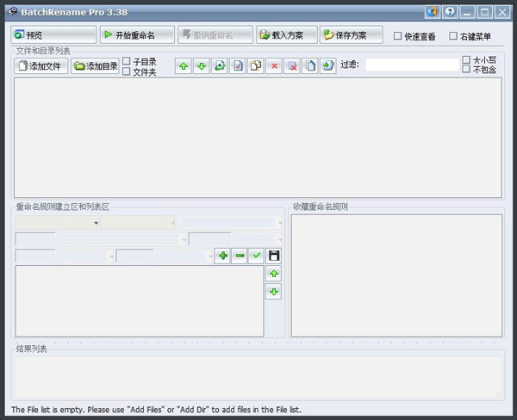Click the 收藏重命名规则 favorites list box
Screen dimensions: 517x420
(396, 275)
